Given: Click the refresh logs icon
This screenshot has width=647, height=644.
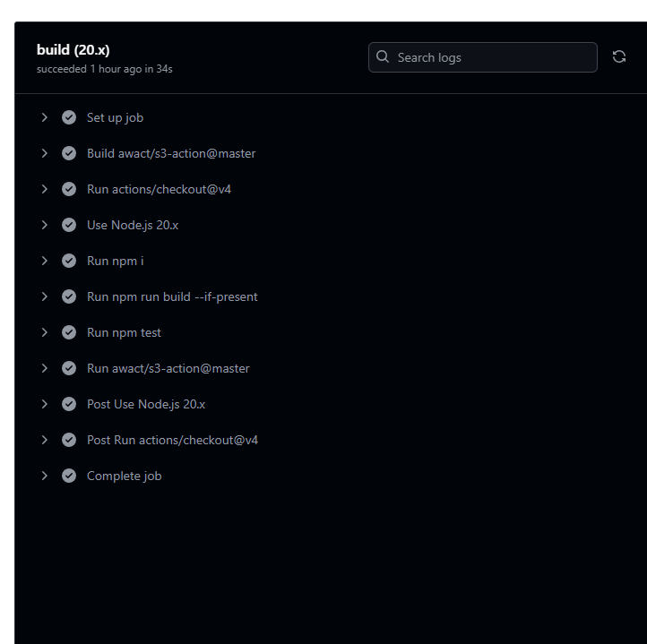Looking at the screenshot, I should 618,57.
